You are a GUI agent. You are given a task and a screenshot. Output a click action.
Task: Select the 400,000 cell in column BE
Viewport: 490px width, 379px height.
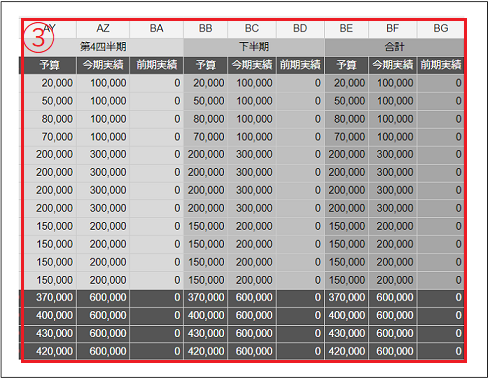pyautogui.click(x=346, y=316)
